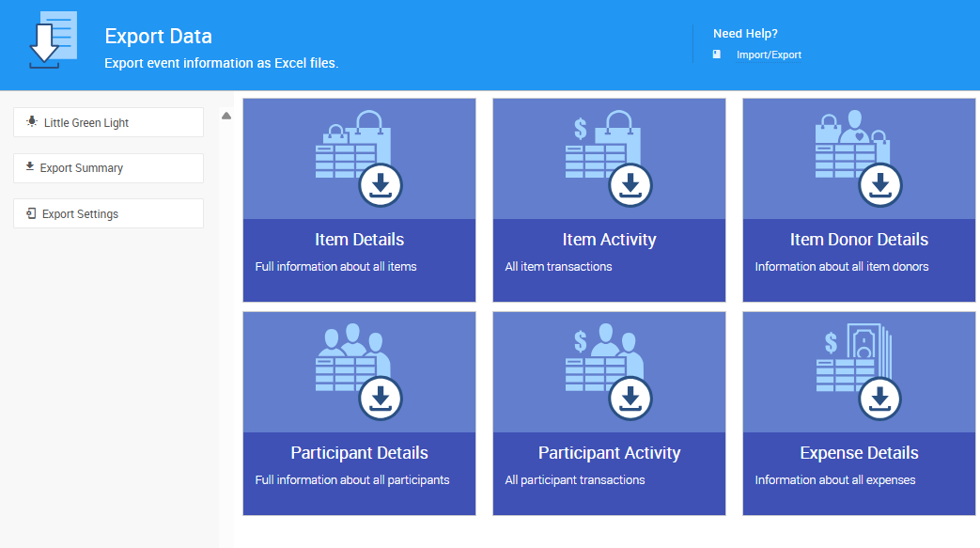Click the Export Summary download arrow icon
Image resolution: width=980 pixels, height=548 pixels.
point(30,167)
